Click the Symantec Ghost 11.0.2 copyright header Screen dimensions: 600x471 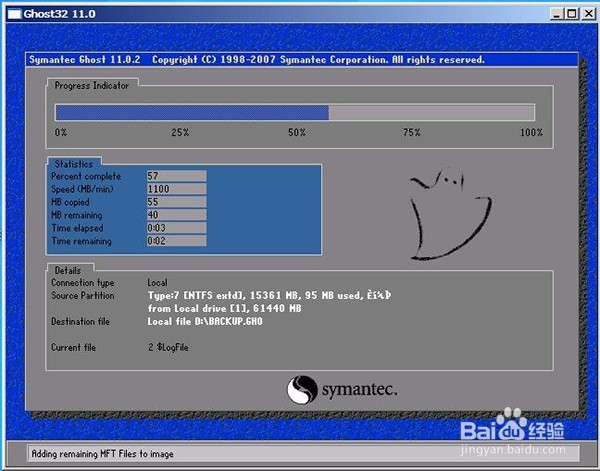click(x=257, y=60)
